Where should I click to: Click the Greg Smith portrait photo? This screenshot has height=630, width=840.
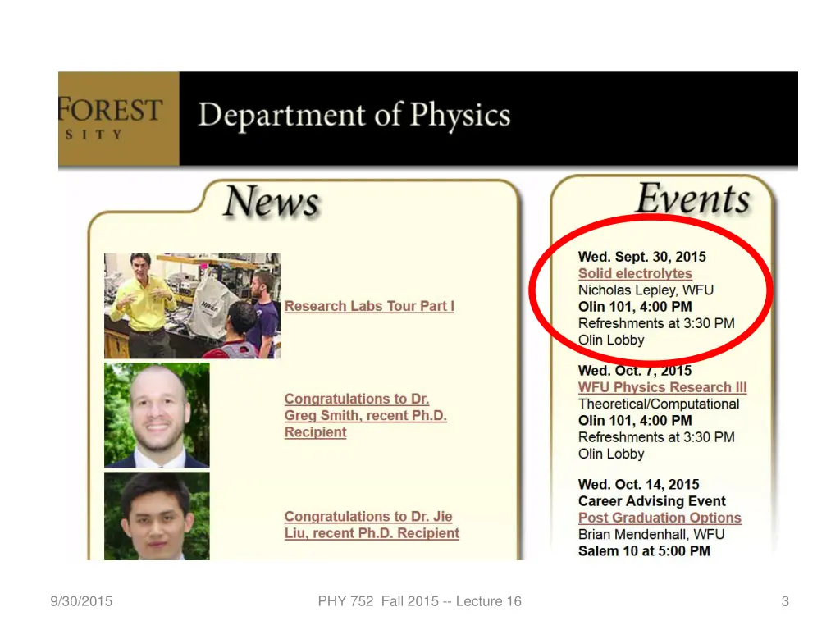tap(157, 415)
